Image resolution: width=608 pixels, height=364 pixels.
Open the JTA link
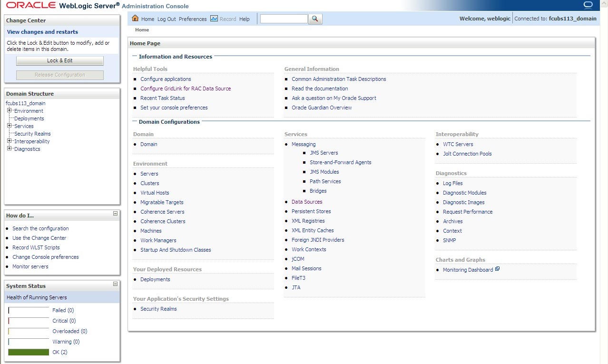coord(296,287)
